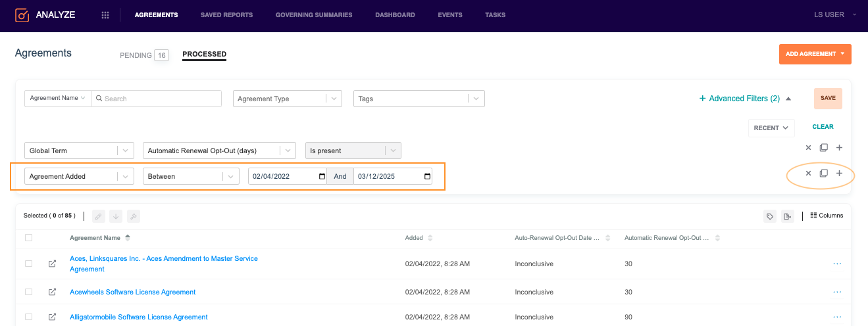Click the pencil edit bulk-action icon
Image resolution: width=868 pixels, height=326 pixels.
(98, 216)
